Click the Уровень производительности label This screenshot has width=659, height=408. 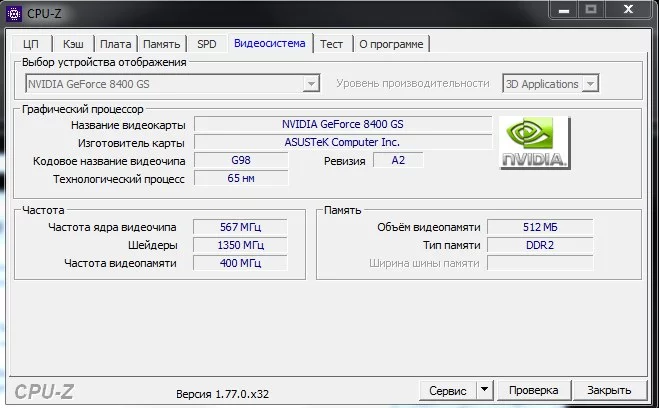coord(413,83)
